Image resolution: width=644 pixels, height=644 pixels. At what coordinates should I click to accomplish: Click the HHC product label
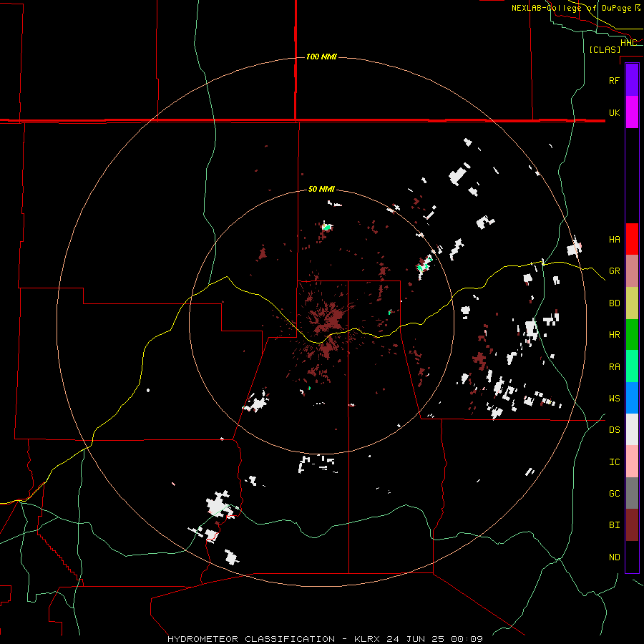pos(628,43)
